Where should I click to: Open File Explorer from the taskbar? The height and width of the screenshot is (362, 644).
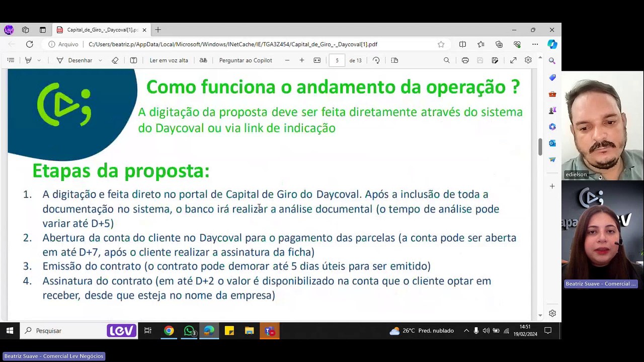point(249,331)
